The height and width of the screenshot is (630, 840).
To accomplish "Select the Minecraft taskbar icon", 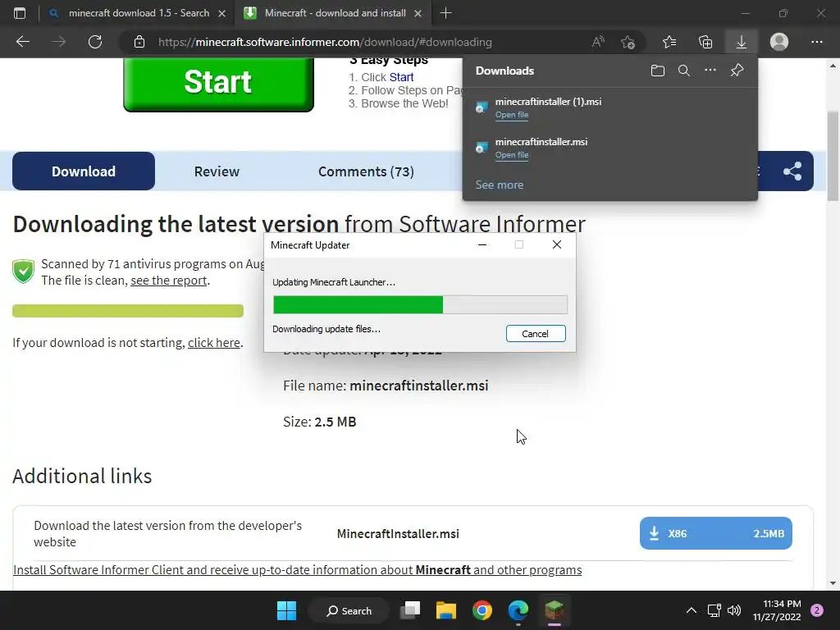I will click(x=555, y=610).
